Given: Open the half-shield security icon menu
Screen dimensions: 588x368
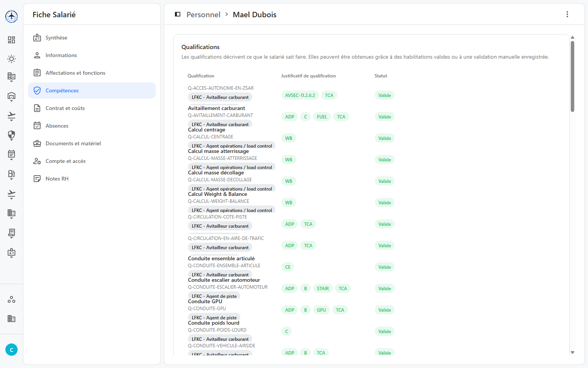Looking at the screenshot, I should (x=11, y=135).
